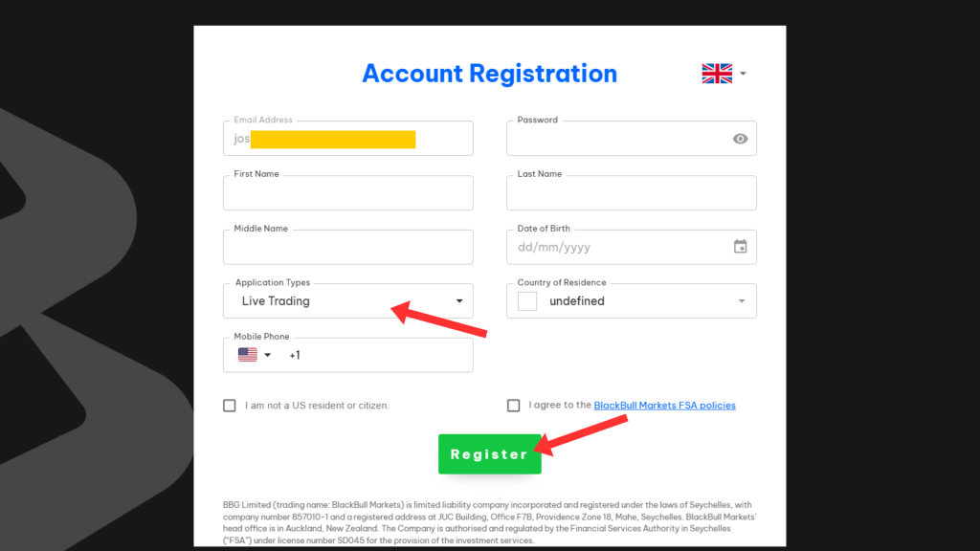Open the calendar icon in Date of Birth
The image size is (980, 551).
(x=740, y=247)
